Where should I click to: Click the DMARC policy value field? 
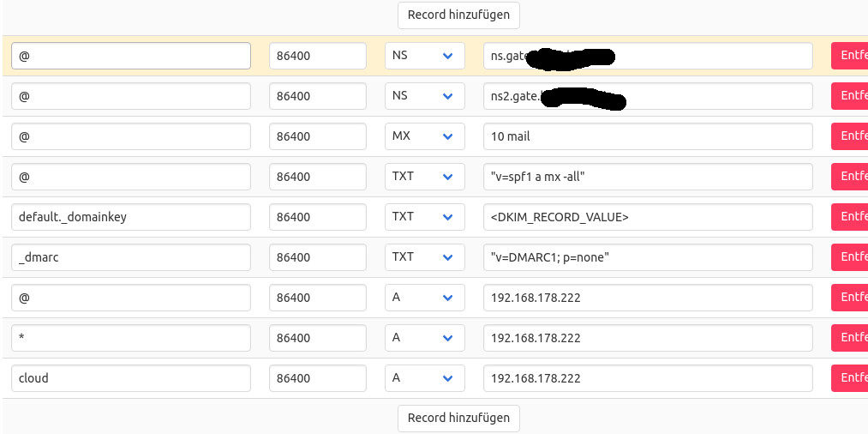click(x=647, y=257)
